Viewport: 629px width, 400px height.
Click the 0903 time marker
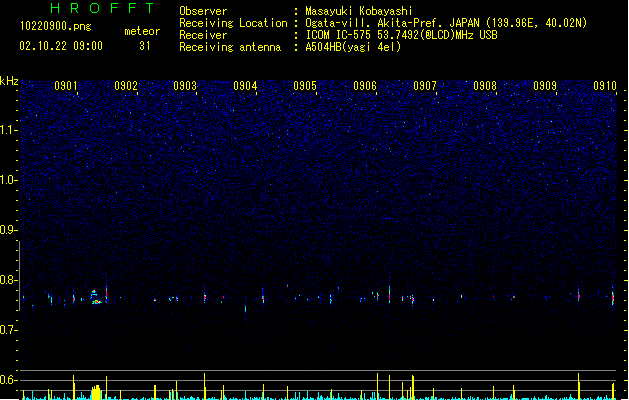pos(185,86)
